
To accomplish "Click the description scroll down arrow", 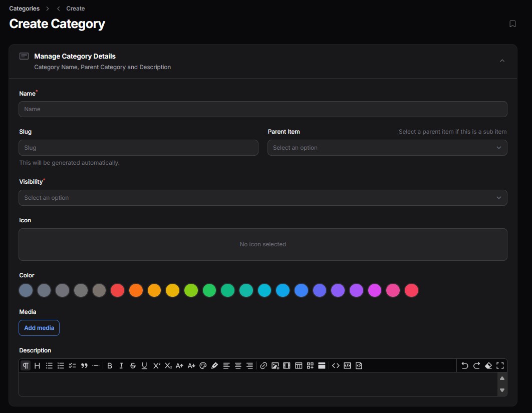I will tap(502, 390).
